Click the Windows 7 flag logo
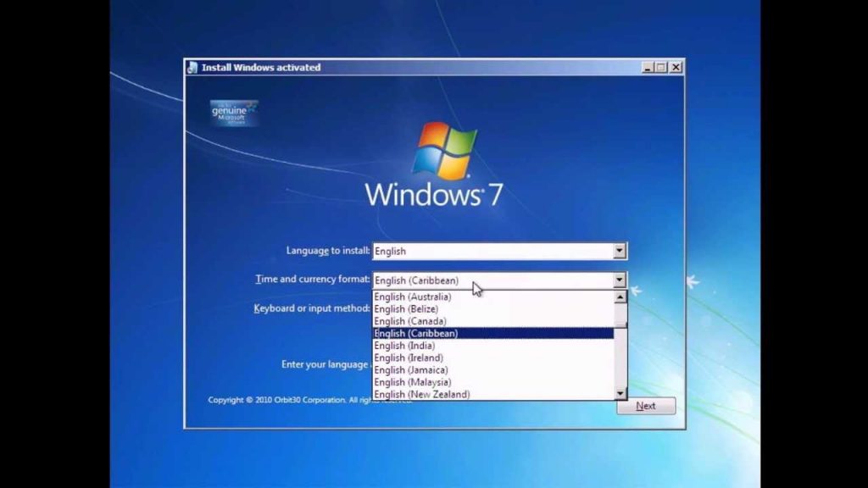Viewport: 868px width, 488px height. tap(444, 150)
